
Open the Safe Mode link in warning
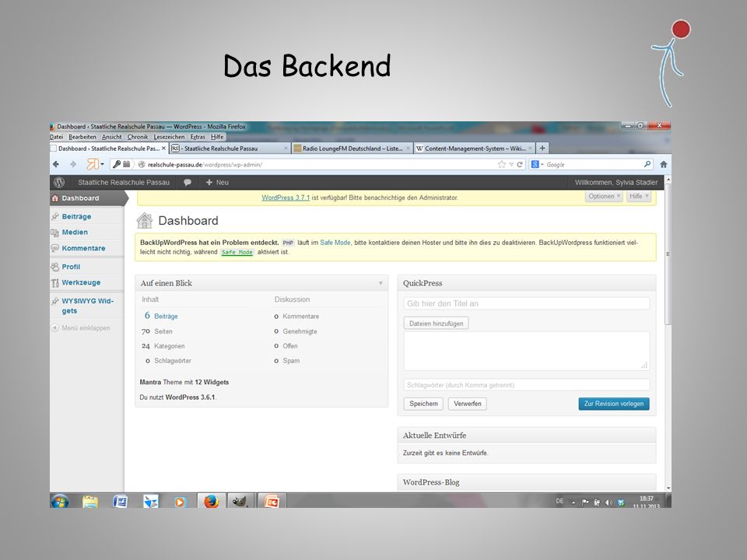[x=335, y=243]
